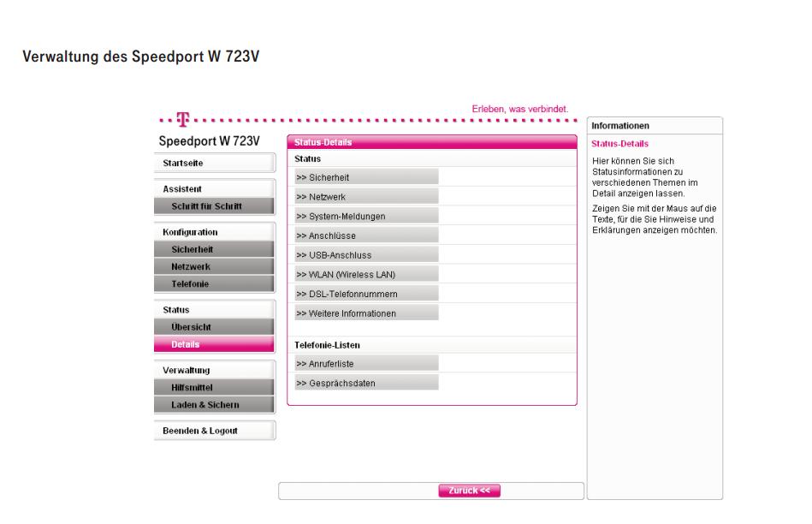Open >> System-Meldungen entry
The height and width of the screenshot is (524, 812).
click(x=366, y=216)
